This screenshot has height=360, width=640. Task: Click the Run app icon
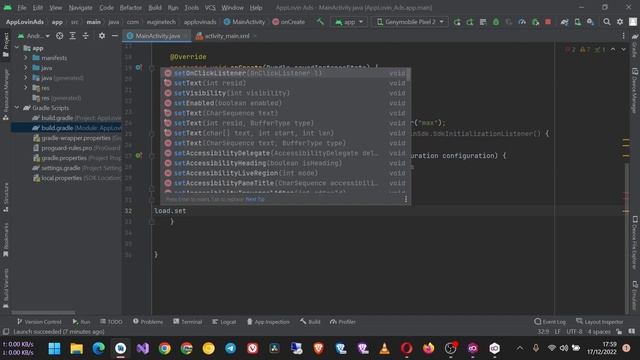[x=457, y=22]
